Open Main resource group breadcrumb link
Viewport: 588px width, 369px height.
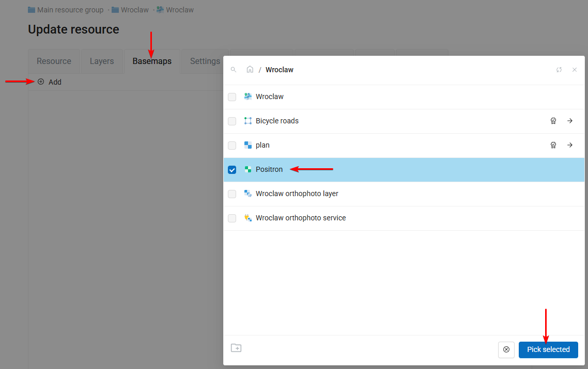click(70, 10)
